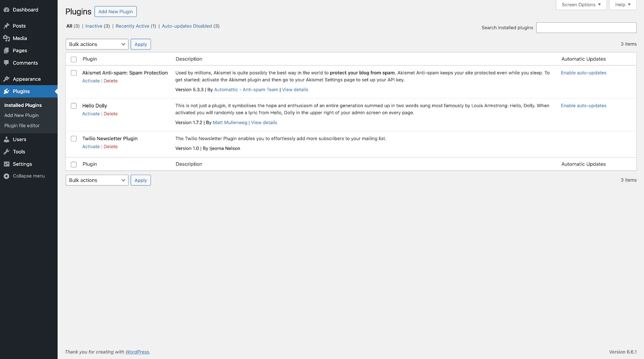Click the Comments speech bubble icon
Screen dimensions: 644x359
point(6,63)
